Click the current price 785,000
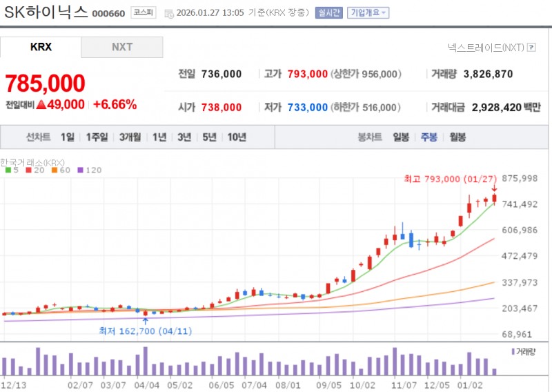The height and width of the screenshot is (392, 552). point(45,84)
